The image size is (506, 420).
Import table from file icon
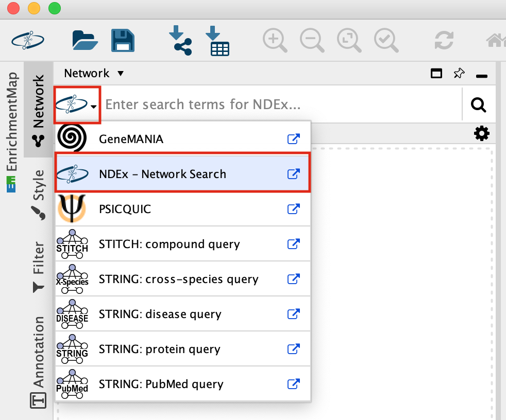coord(217,40)
